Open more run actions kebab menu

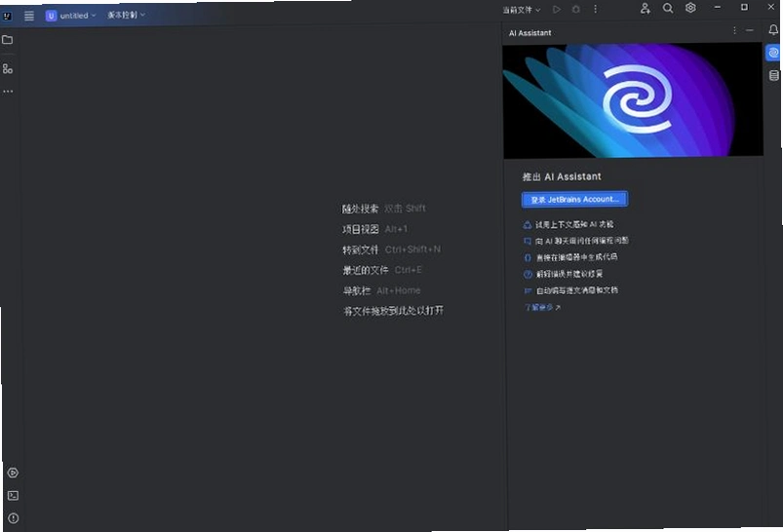point(595,10)
